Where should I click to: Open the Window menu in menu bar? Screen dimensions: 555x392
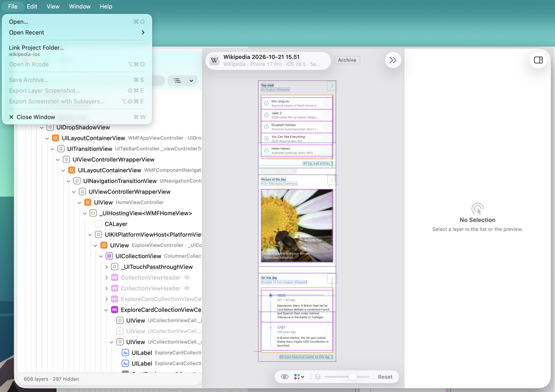click(x=80, y=7)
